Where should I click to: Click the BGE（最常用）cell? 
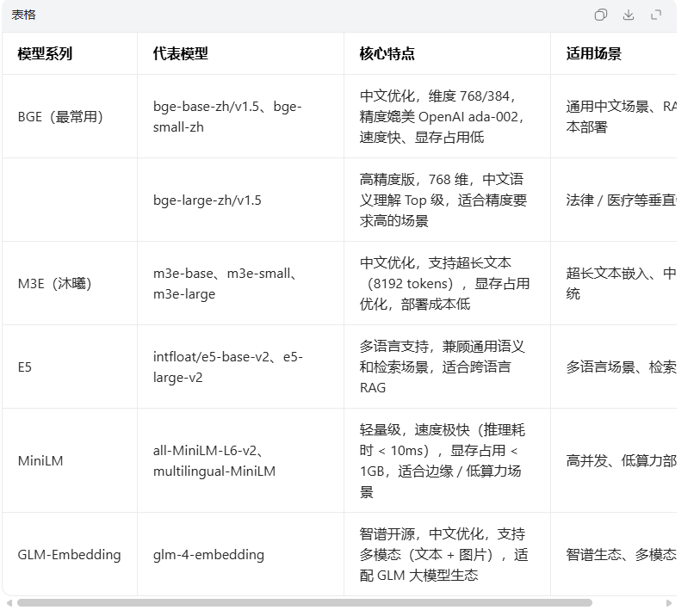click(x=70, y=116)
